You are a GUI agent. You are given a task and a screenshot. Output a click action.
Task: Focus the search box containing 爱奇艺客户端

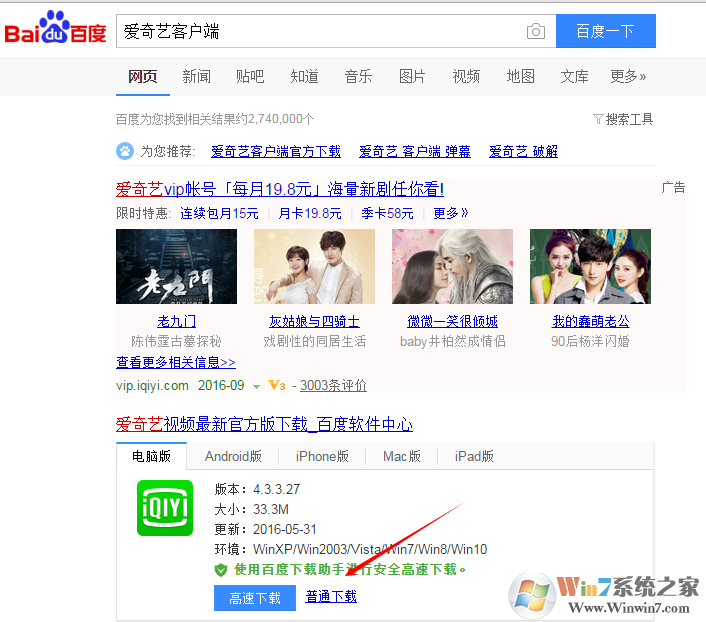point(336,31)
